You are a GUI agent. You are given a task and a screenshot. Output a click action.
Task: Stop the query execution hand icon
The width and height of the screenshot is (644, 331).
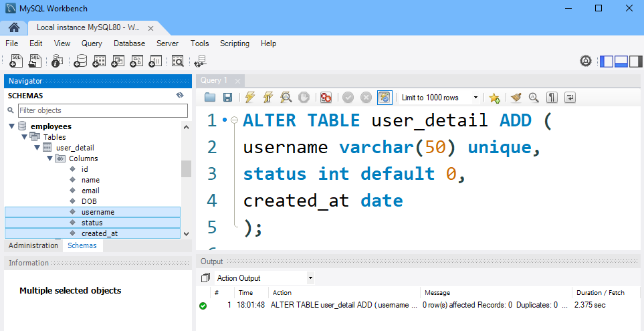coord(304,98)
